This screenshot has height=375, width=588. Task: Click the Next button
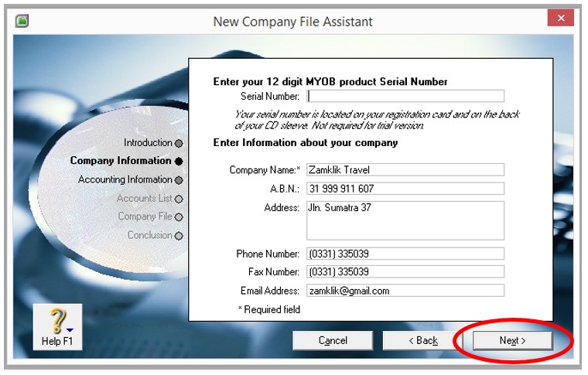(513, 340)
